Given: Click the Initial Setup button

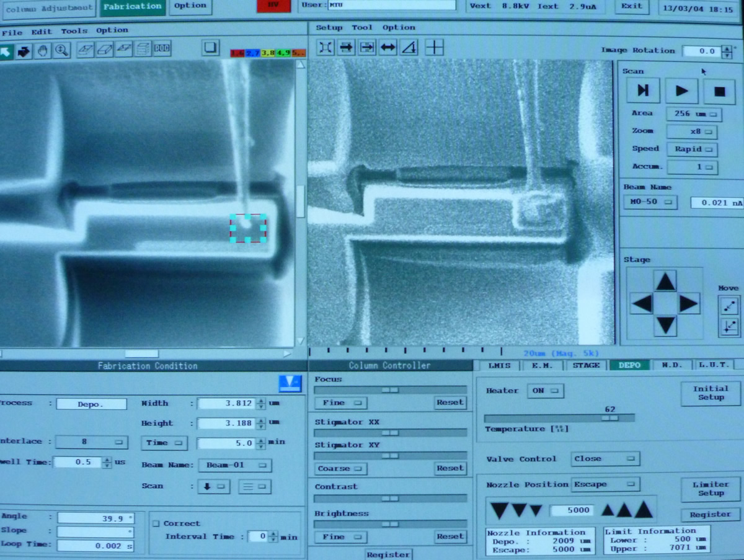Looking at the screenshot, I should (x=711, y=393).
